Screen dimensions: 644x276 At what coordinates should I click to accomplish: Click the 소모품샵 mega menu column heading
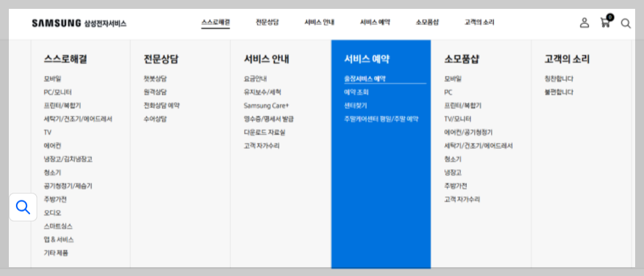(461, 59)
